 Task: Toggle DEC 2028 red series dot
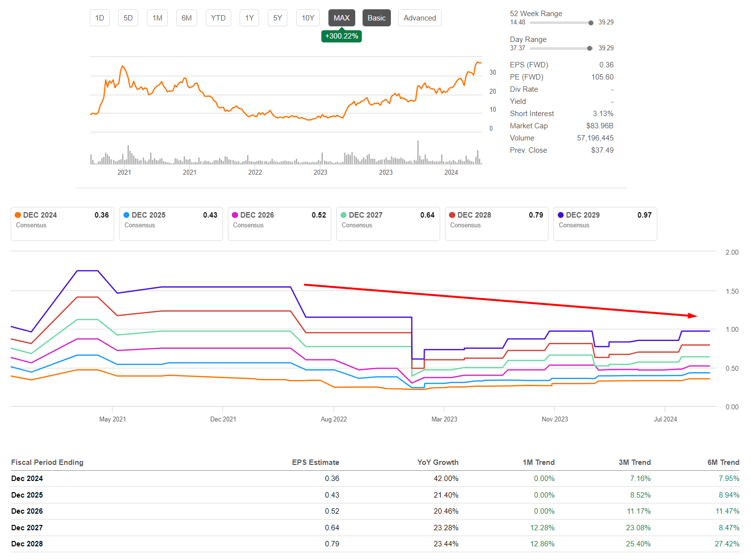point(452,215)
